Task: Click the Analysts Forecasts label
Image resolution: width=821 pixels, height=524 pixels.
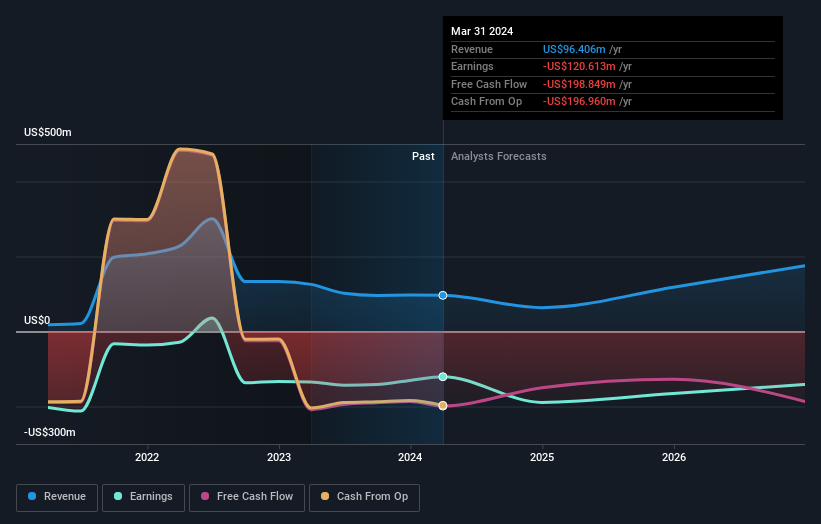Action: click(x=498, y=157)
